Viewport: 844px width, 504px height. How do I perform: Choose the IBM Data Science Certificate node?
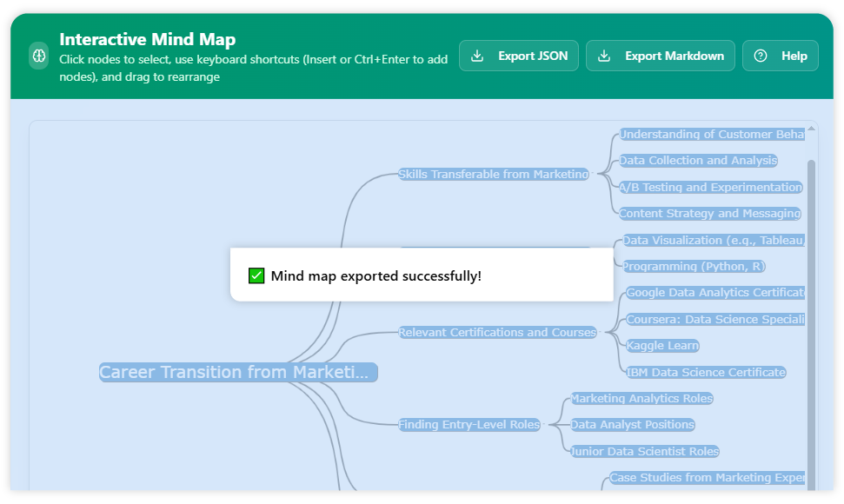point(706,372)
